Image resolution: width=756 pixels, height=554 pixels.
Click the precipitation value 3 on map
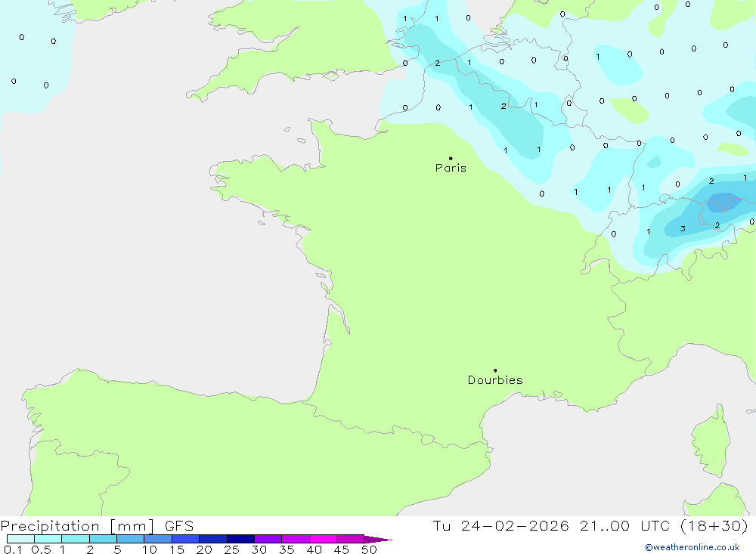click(x=683, y=228)
